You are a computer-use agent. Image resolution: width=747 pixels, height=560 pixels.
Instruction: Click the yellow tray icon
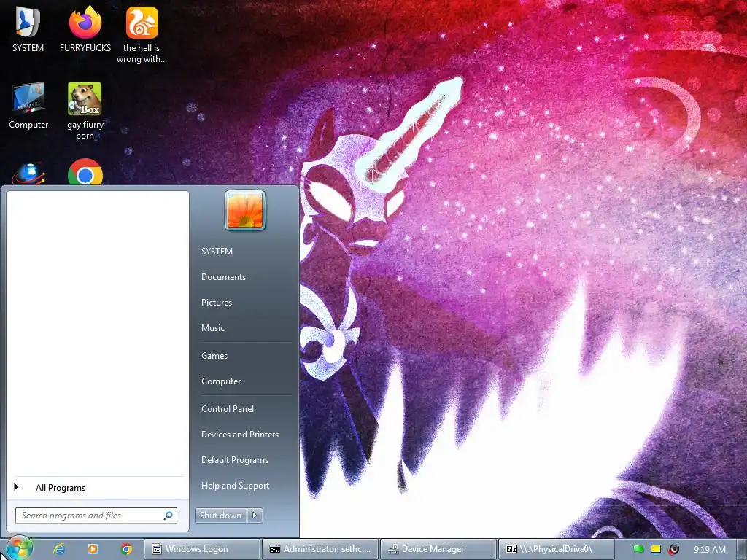pos(656,549)
